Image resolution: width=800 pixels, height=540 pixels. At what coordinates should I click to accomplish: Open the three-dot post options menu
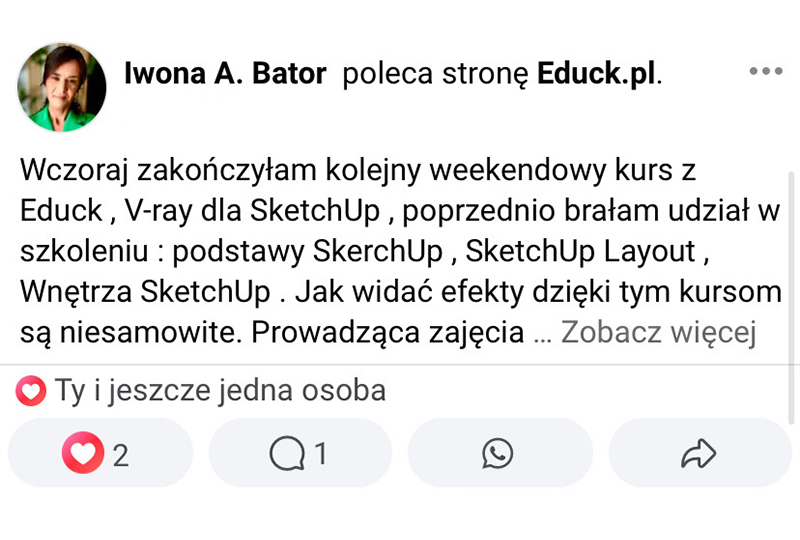(765, 72)
